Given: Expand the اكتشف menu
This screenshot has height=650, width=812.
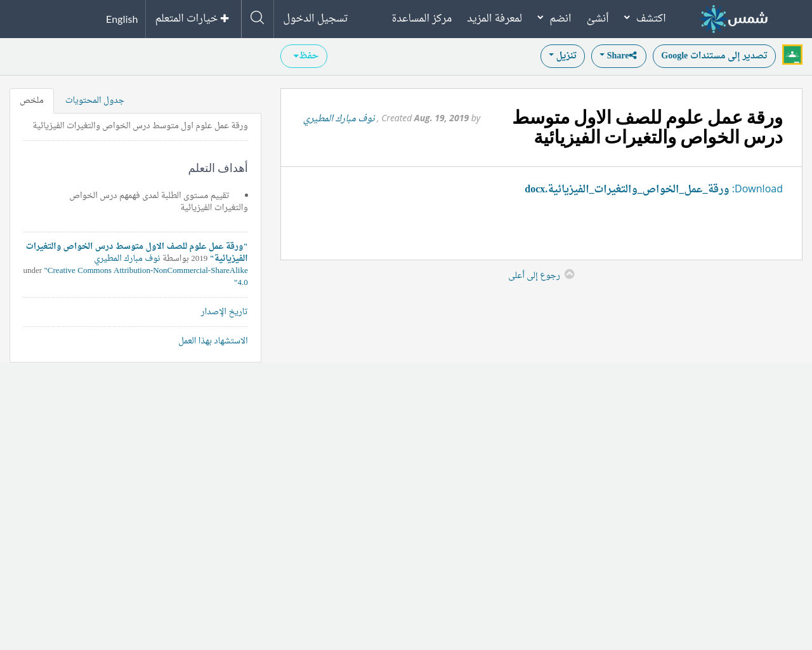Looking at the screenshot, I should tap(645, 18).
